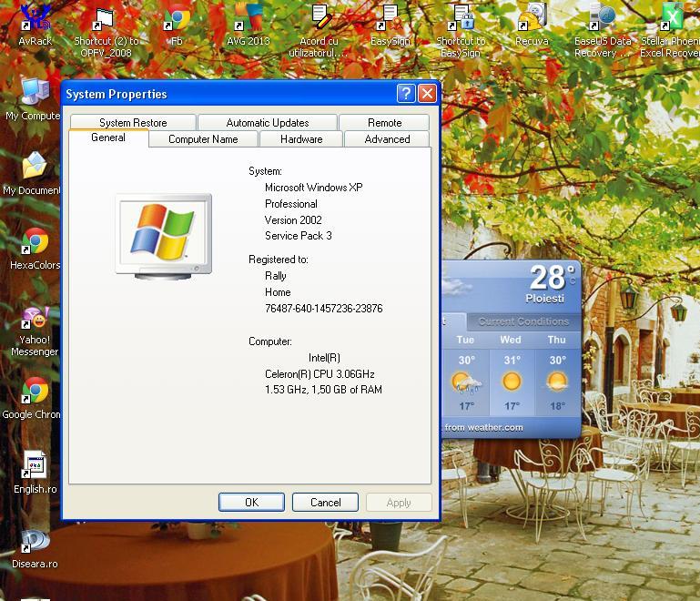Switch to the Automatic Updates tab
Viewport: 700px width, 601px height.
point(268,122)
